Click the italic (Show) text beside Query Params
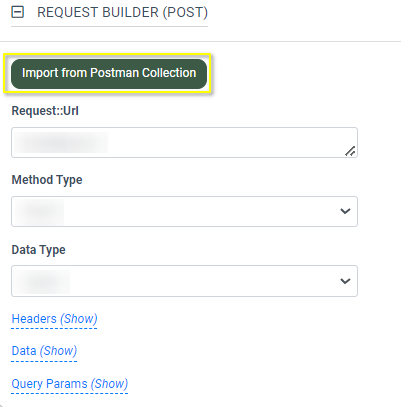401x407 pixels. point(110,384)
